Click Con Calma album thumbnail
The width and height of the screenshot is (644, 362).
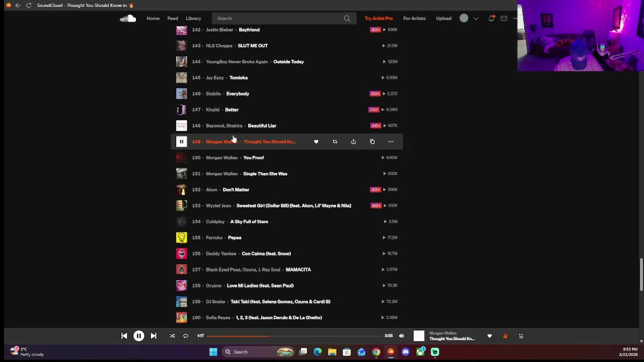[x=181, y=254]
